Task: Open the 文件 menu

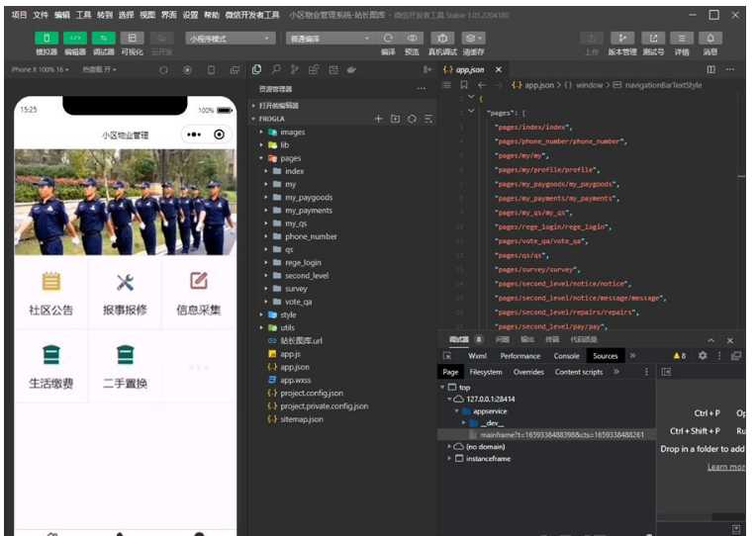Action: pos(41,15)
